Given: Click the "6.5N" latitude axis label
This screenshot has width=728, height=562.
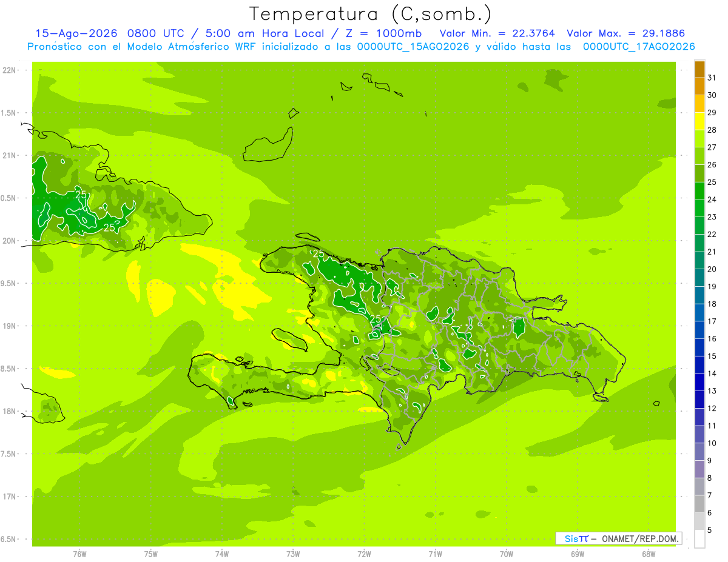Looking at the screenshot, I should pos(8,539).
